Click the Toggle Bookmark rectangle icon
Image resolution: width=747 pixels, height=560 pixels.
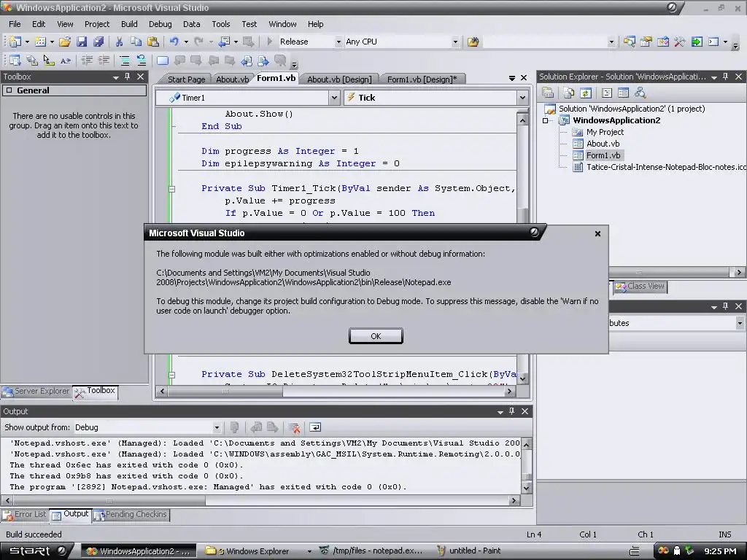click(163, 61)
